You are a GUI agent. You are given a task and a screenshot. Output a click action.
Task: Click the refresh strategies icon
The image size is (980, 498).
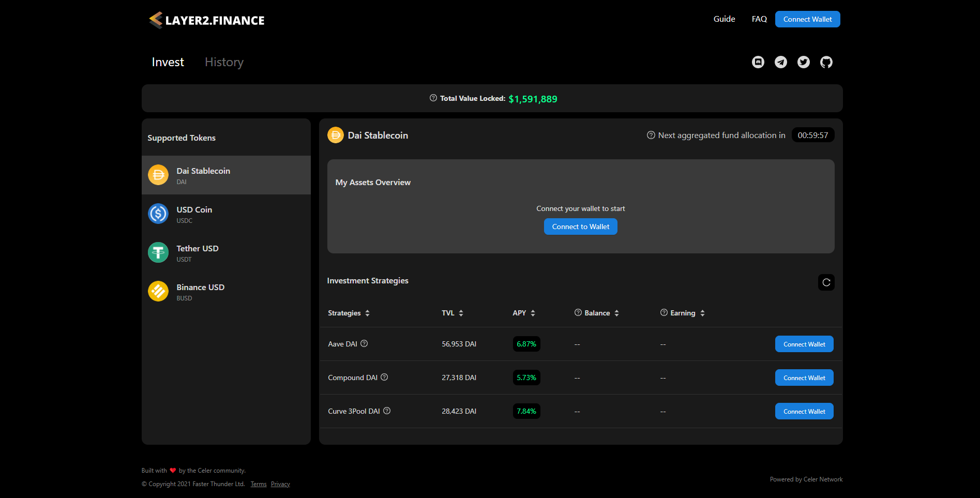coord(826,282)
